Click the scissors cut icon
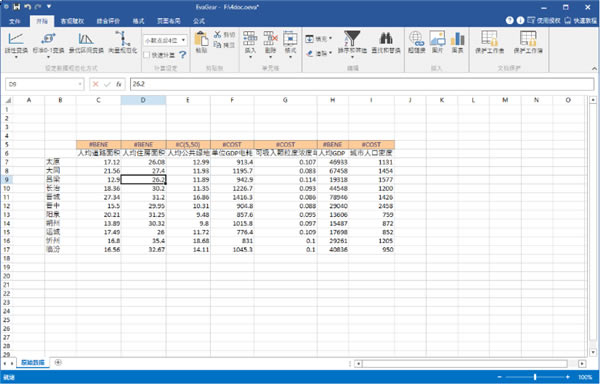Screen dimensions: 600x385 (x=217, y=34)
